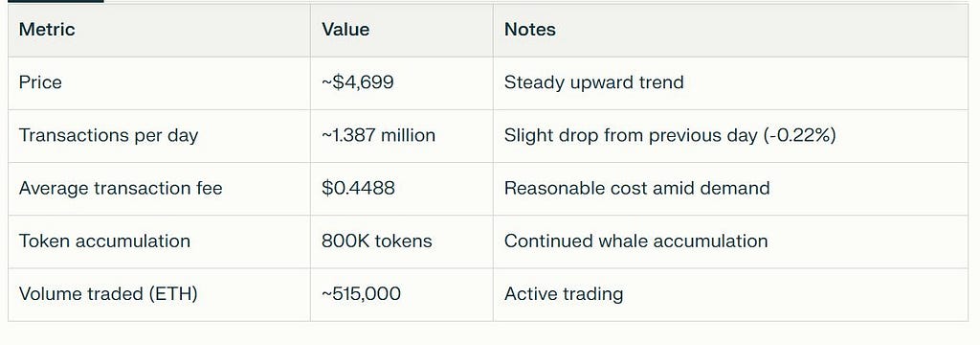This screenshot has height=345, width=980.
Task: Click the $0.4488 fee value
Action: click(x=358, y=188)
